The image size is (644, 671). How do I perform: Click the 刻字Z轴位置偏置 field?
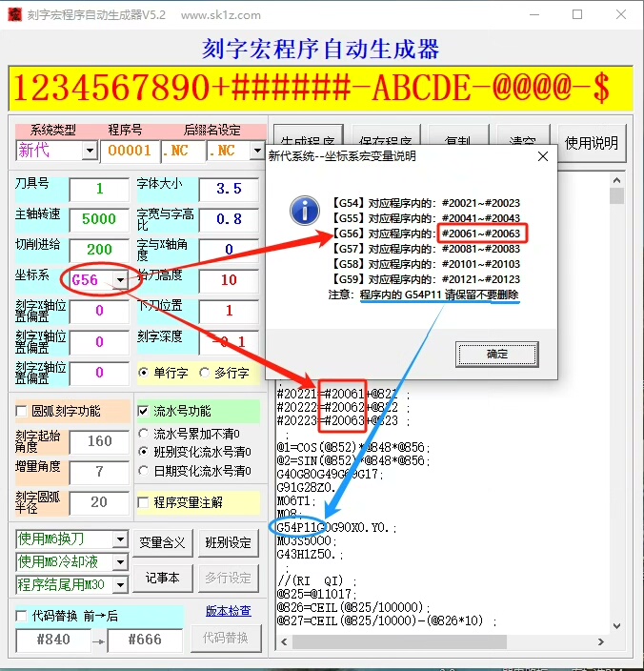tap(99, 373)
